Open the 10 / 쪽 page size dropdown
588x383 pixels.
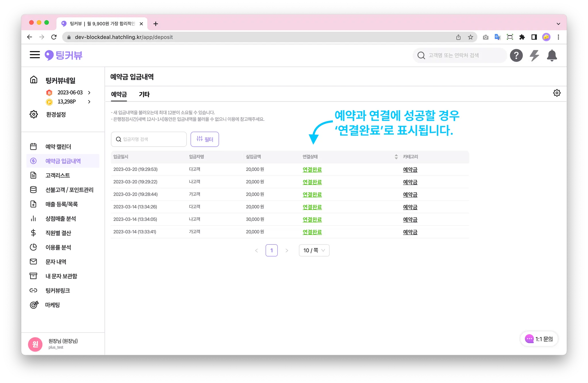coord(314,250)
